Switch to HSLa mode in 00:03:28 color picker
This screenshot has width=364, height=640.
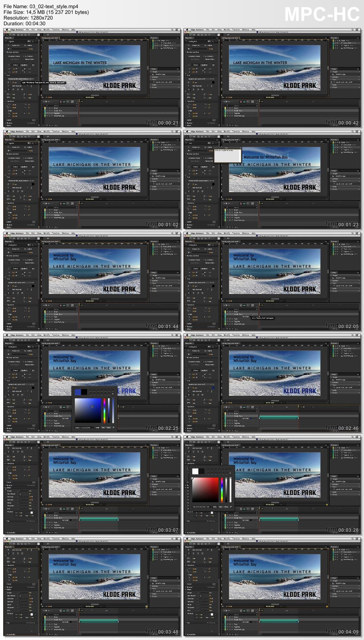(x=226, y=507)
